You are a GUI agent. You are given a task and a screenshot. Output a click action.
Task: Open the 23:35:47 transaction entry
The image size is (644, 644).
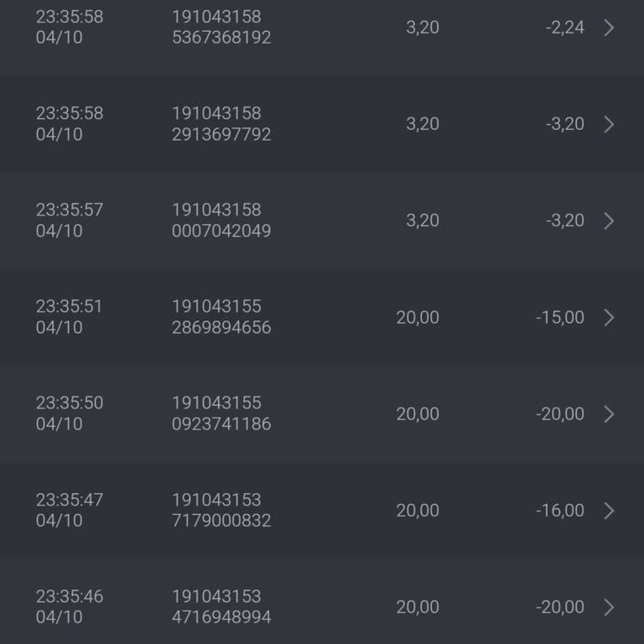[x=322, y=511]
